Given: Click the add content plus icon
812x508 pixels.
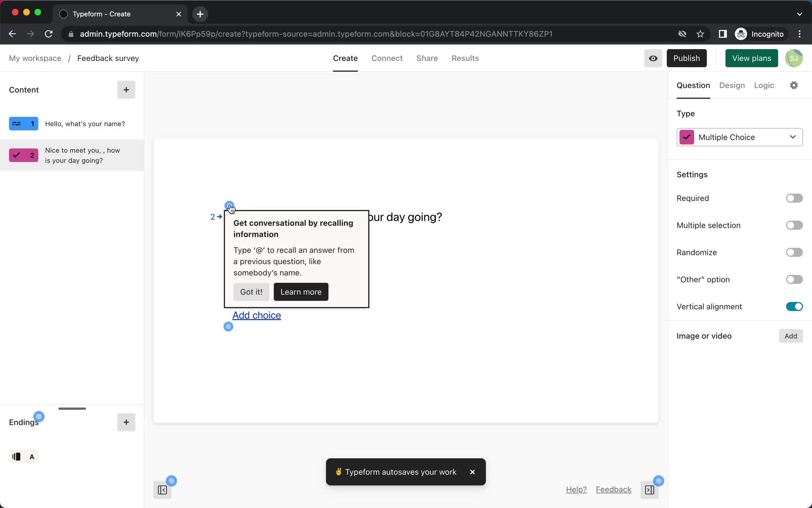Looking at the screenshot, I should tap(126, 90).
